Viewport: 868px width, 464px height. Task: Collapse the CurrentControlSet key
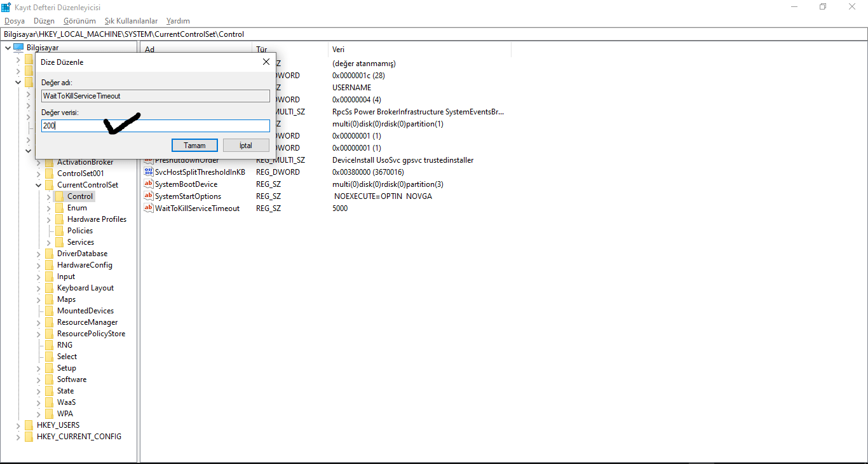tap(38, 185)
